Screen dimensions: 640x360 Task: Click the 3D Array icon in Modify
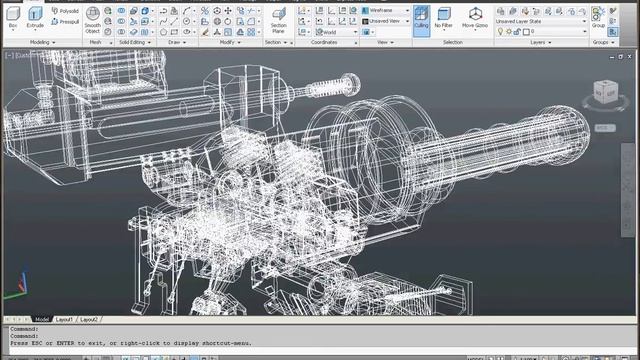(251, 32)
